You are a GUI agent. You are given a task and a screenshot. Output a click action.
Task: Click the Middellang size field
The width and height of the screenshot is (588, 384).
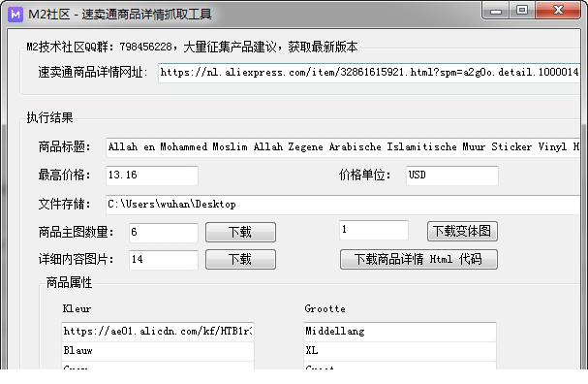(x=400, y=332)
